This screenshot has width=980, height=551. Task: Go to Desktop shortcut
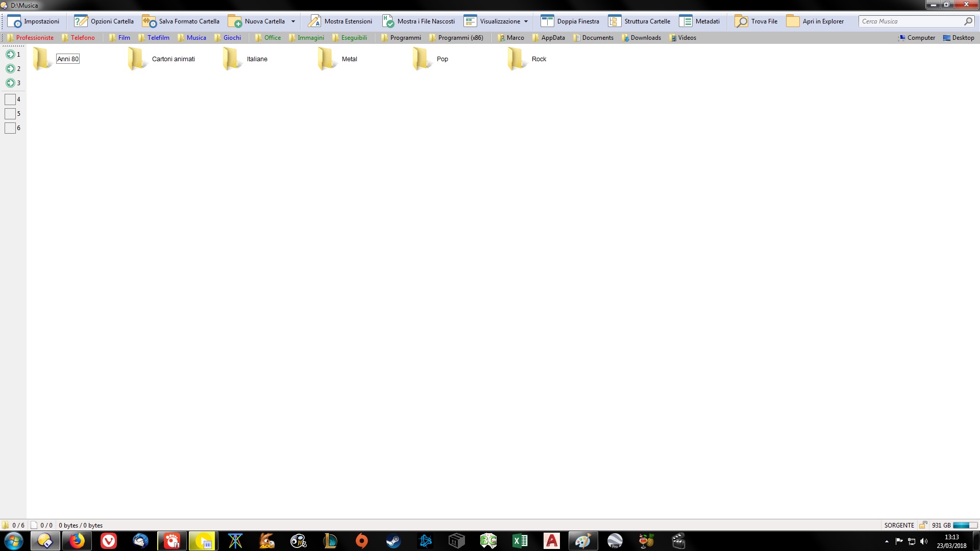pyautogui.click(x=959, y=38)
